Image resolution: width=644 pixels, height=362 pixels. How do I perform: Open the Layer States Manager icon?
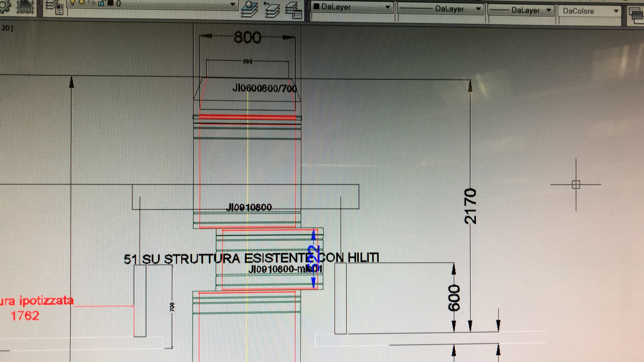[x=294, y=11]
